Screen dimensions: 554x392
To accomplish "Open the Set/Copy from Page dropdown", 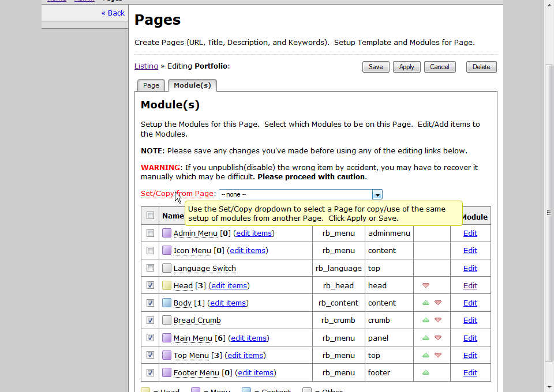I will pyautogui.click(x=377, y=195).
